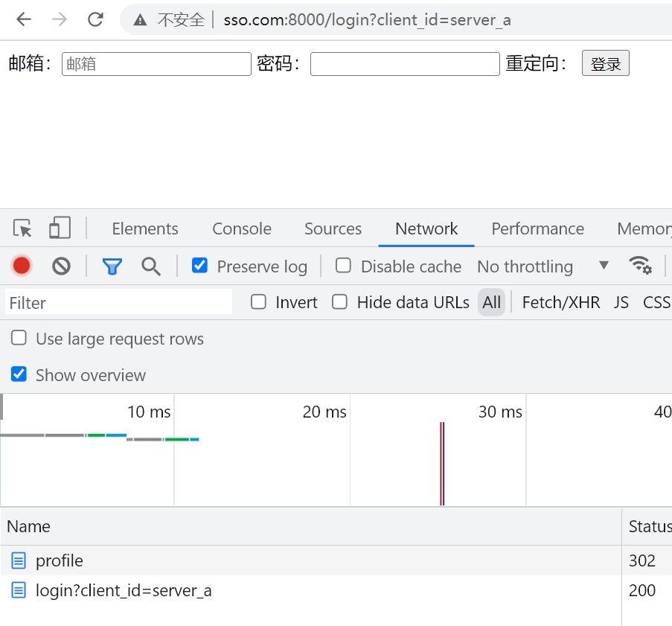Viewport: 672px width, 626px height.
Task: Activate the inspect element picker icon
Action: [x=22, y=229]
